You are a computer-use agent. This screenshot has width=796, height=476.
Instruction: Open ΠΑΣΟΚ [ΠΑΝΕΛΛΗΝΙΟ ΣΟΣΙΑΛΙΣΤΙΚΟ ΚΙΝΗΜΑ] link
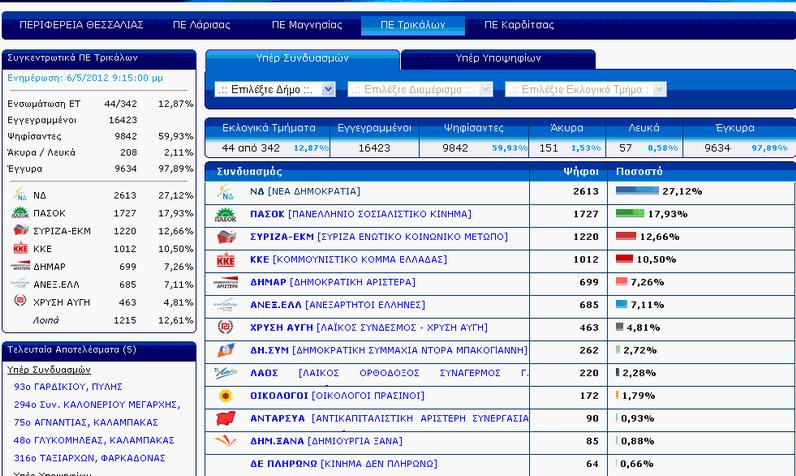[360, 214]
